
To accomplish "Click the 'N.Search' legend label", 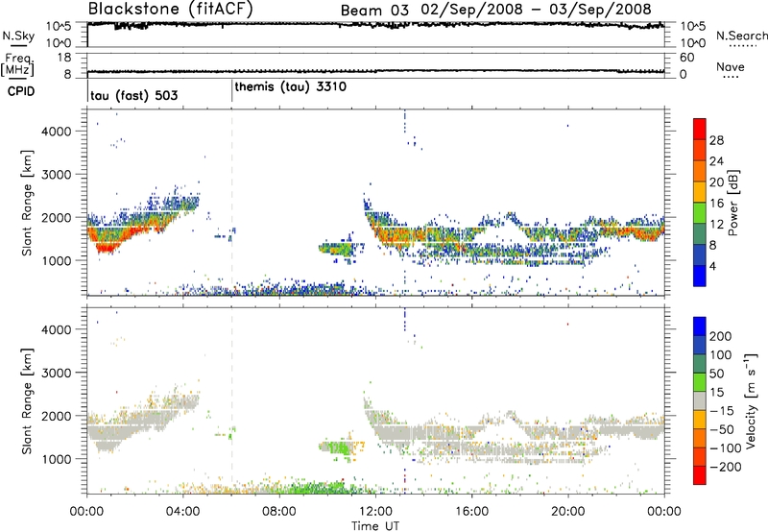I will 741,36.
